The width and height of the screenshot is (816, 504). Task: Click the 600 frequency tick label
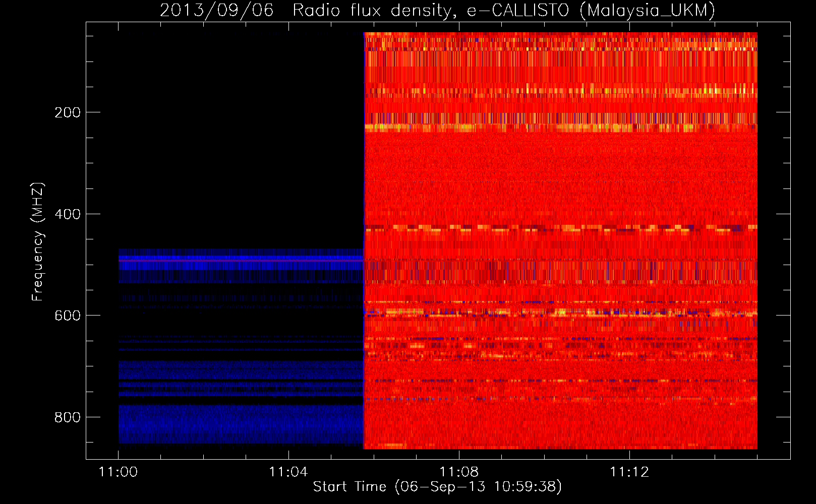tap(68, 316)
